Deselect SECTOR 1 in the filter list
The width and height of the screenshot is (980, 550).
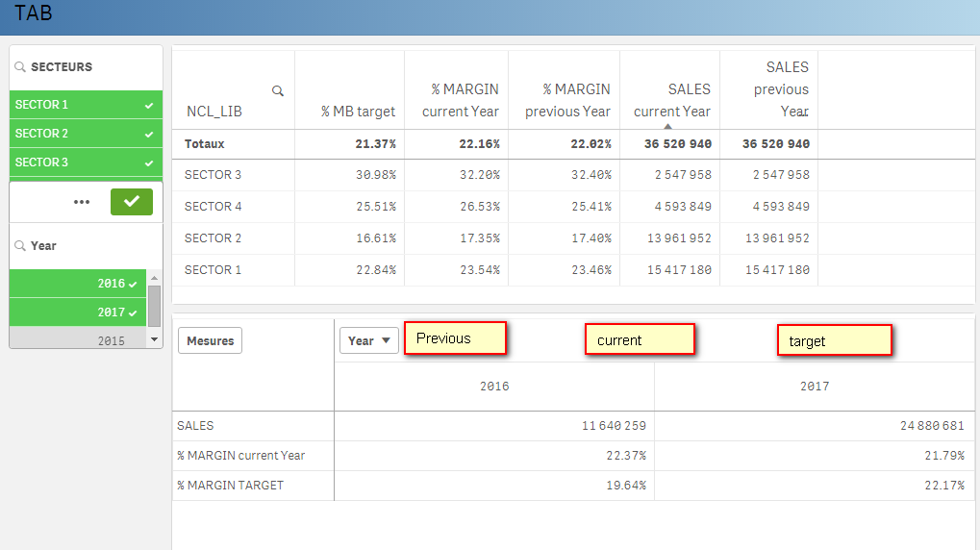point(86,105)
